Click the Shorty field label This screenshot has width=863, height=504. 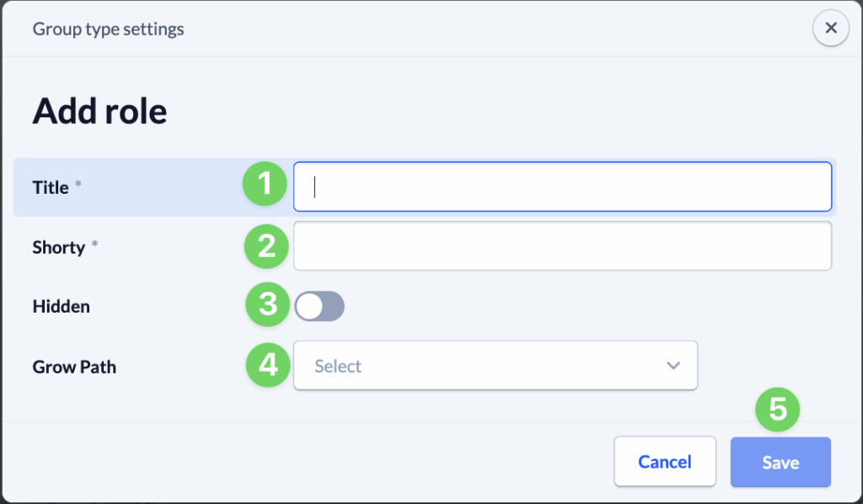(58, 247)
